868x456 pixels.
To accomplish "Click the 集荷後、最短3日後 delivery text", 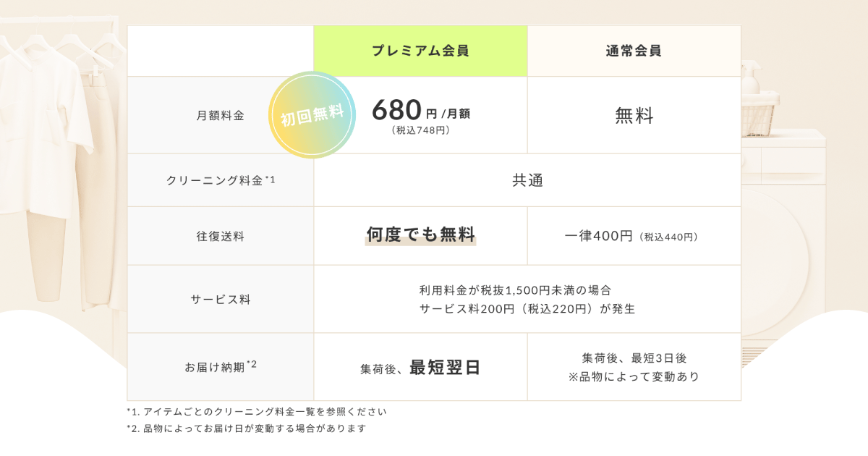I will click(x=634, y=358).
